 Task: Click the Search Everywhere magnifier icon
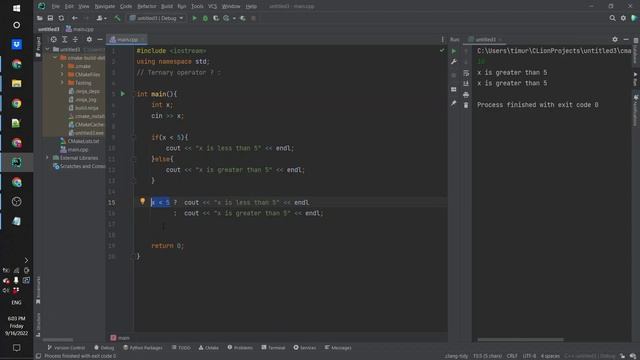point(612,18)
